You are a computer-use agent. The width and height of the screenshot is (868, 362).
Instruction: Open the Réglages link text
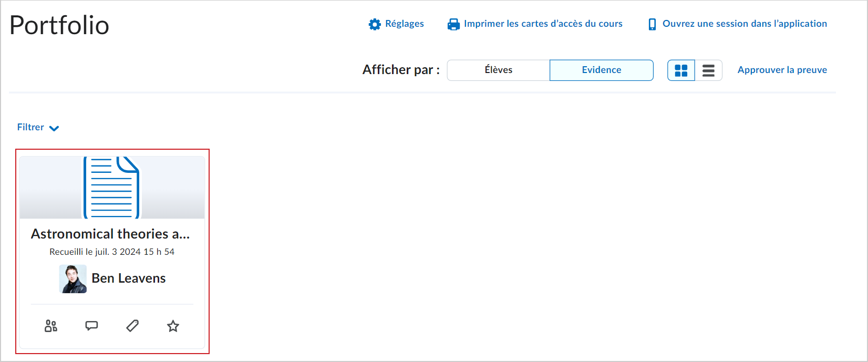405,24
